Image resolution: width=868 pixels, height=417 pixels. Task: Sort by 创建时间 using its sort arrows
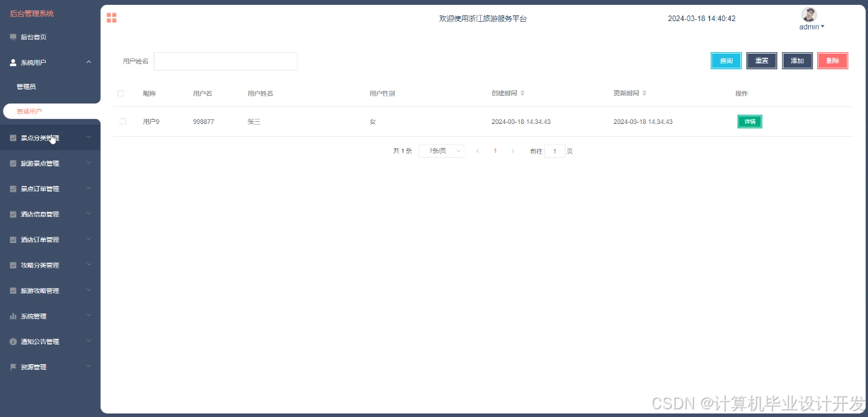[522, 93]
